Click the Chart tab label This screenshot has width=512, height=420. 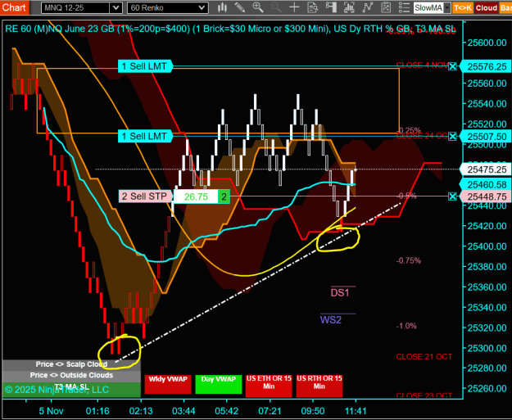click(14, 7)
